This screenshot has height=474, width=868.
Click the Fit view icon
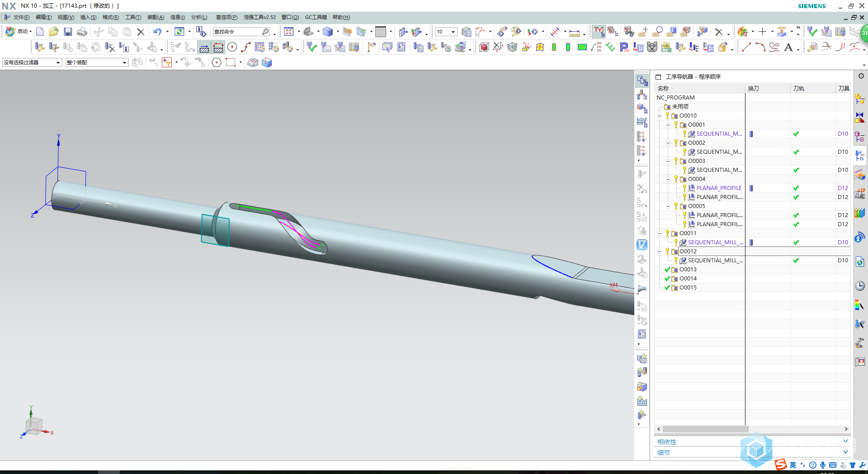tap(289, 32)
